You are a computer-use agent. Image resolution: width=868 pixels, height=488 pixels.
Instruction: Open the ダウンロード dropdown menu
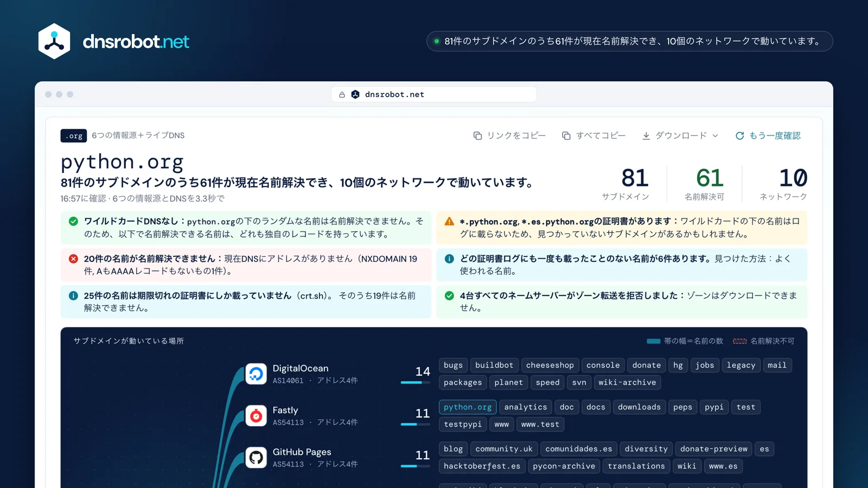tap(680, 136)
